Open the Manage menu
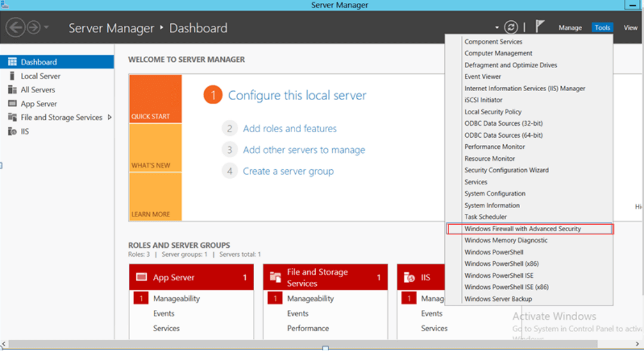 (570, 27)
